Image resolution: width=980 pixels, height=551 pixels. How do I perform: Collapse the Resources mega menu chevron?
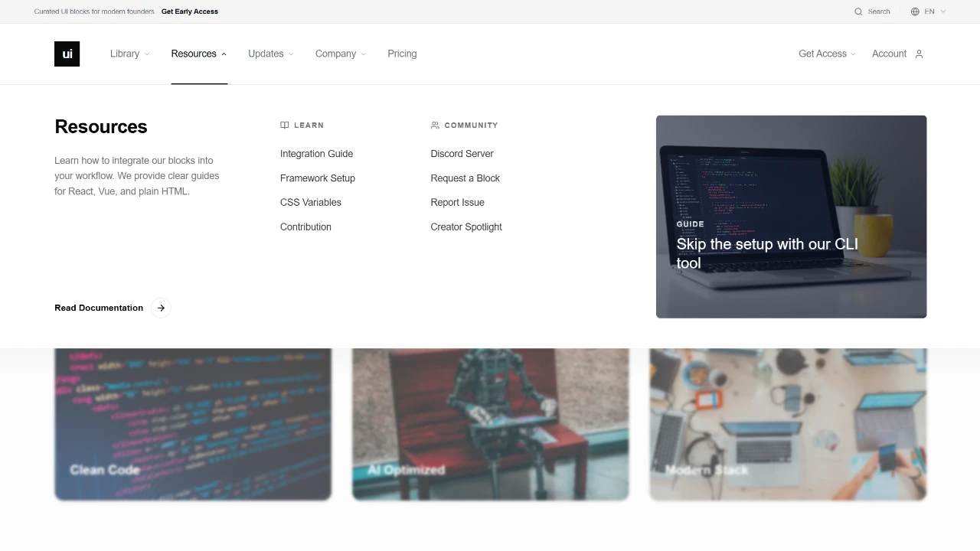[224, 54]
